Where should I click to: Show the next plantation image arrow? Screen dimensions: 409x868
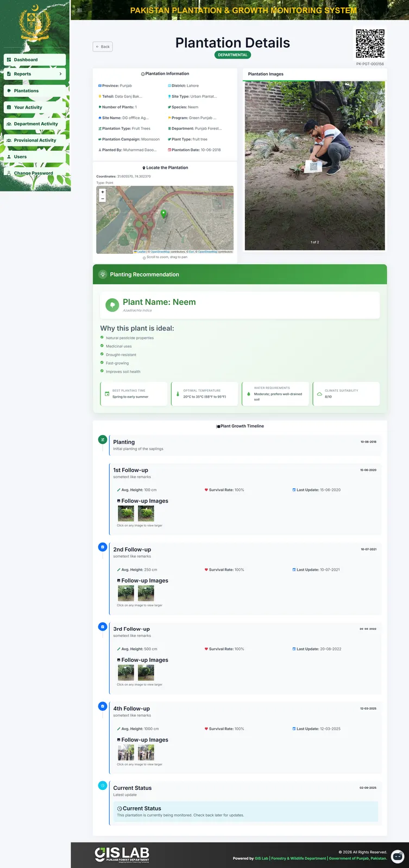pos(381,166)
